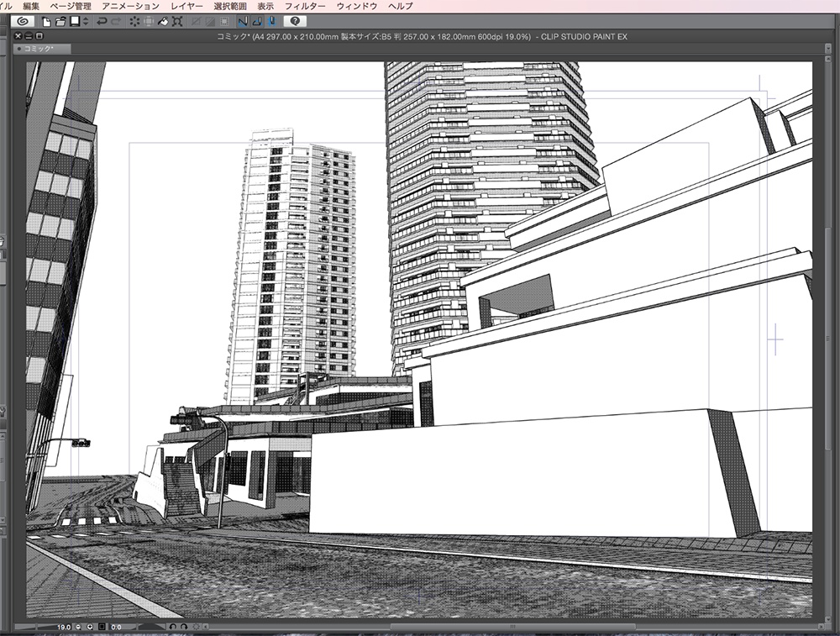Open the ウィンドウ menu
The height and width of the screenshot is (636, 840).
tap(357, 6)
